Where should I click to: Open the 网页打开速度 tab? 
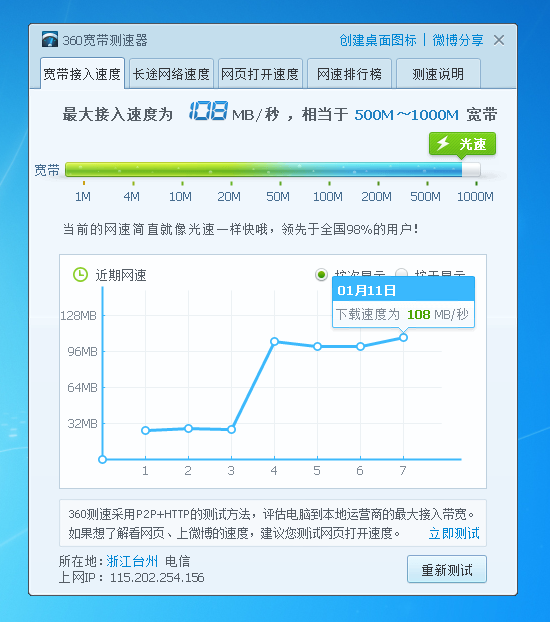260,74
